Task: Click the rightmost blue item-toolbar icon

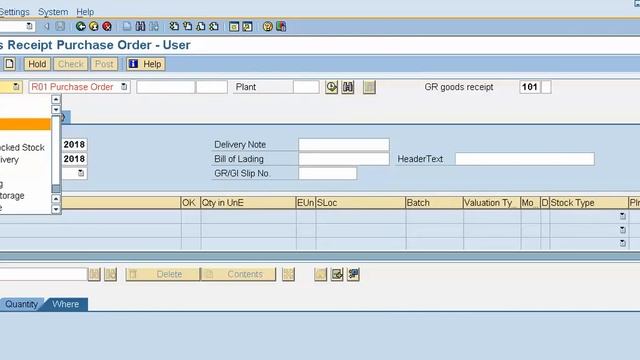Action: coord(353,274)
